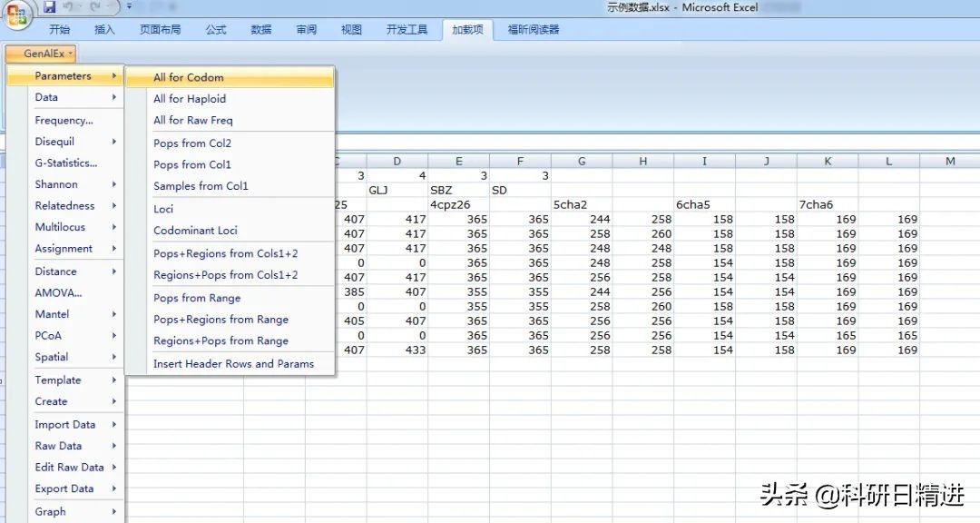Save the workbook with the floppy icon
980x523 pixels.
pyautogui.click(x=49, y=7)
